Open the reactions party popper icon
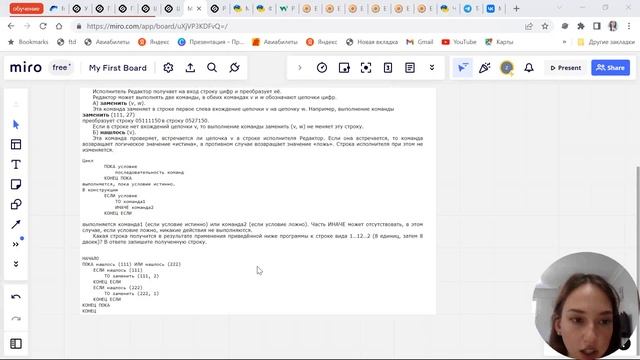This screenshot has width=640, height=360. [x=484, y=68]
